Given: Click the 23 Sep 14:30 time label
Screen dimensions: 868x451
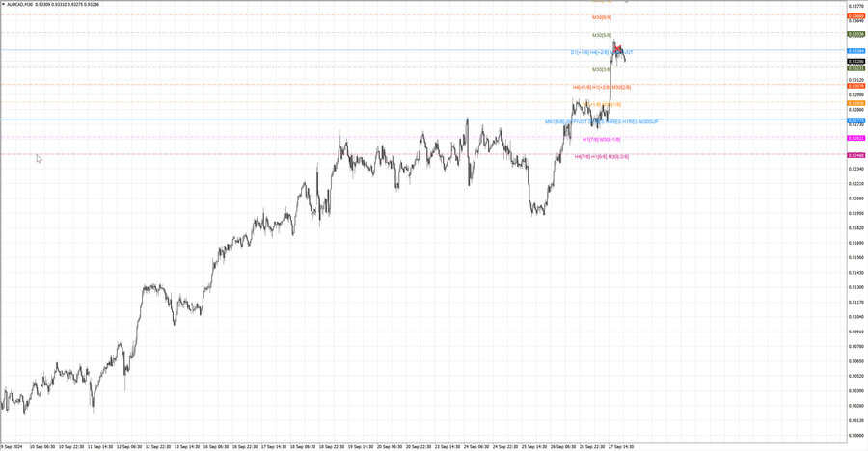Looking at the screenshot, I should [447, 446].
